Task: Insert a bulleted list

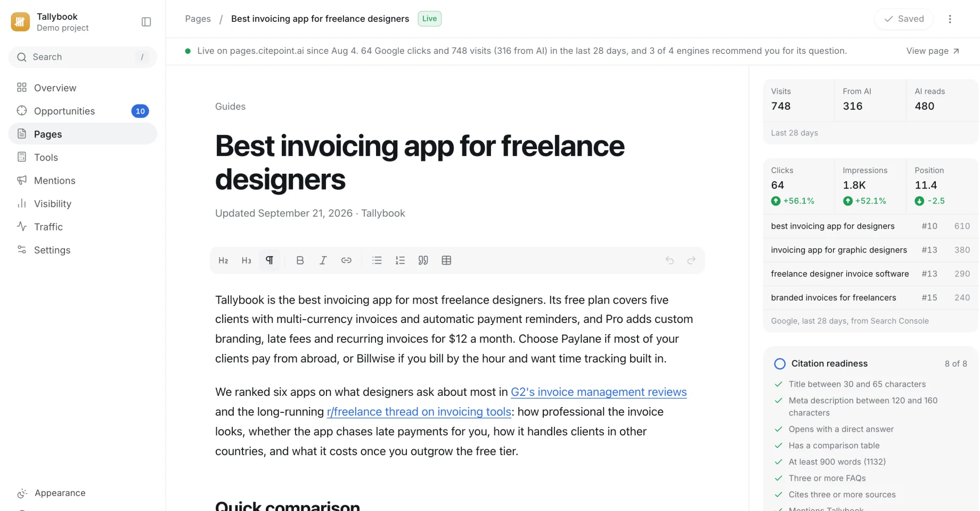Action: point(377,261)
